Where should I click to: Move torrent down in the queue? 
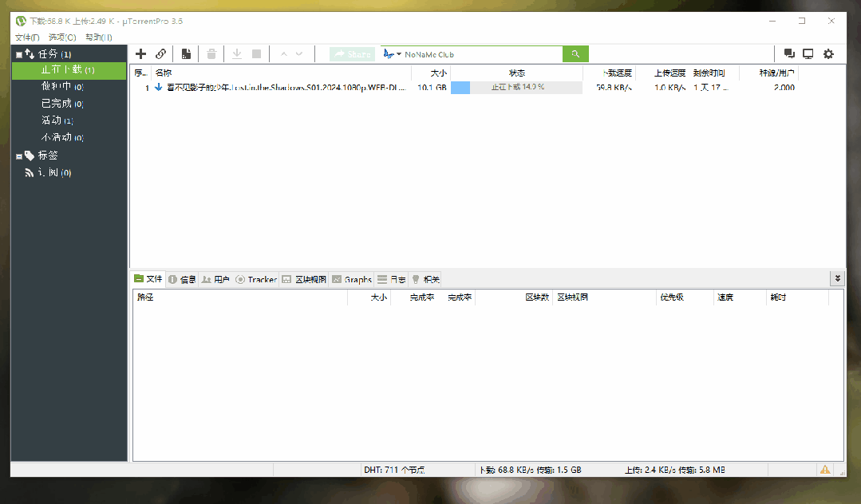(299, 53)
